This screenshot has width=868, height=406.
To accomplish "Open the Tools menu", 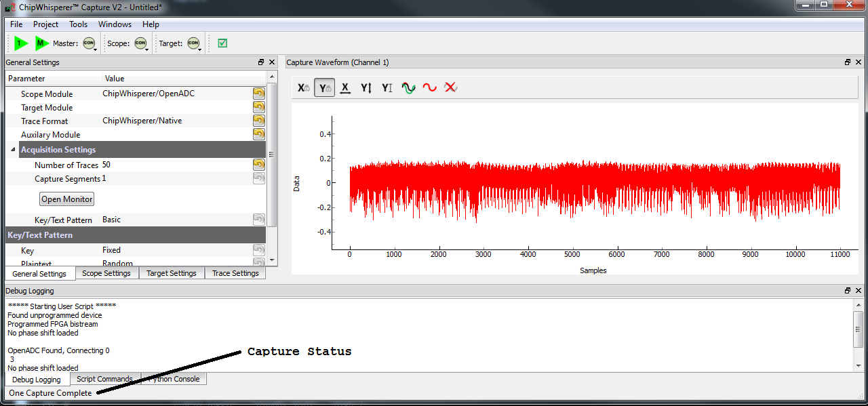I will tap(78, 24).
